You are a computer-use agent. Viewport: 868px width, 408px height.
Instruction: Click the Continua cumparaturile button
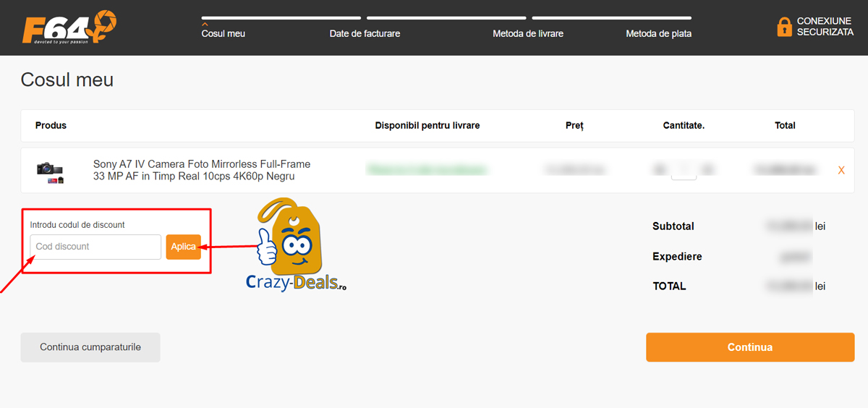tap(90, 347)
